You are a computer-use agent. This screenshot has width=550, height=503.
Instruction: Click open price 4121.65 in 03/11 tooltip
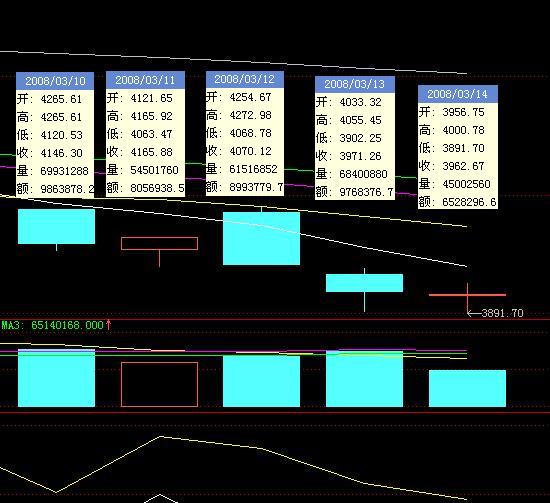[x=151, y=98]
